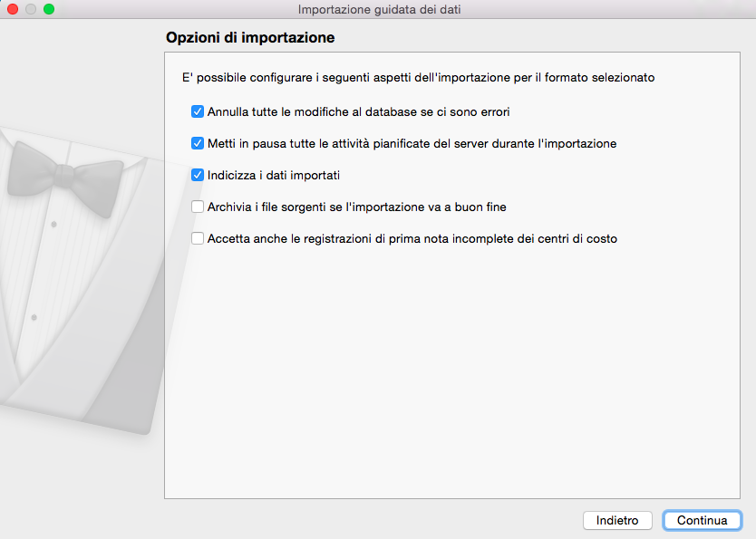Disable 'Metti in pausa tutte le attività' checkbox
The width and height of the screenshot is (756, 539).
click(x=198, y=143)
